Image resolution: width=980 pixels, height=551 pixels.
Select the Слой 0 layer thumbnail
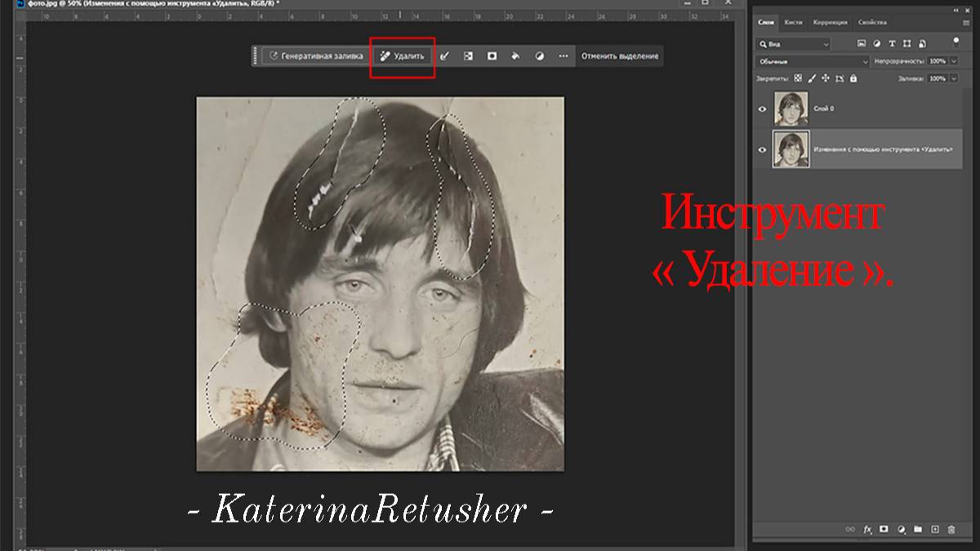(x=791, y=109)
